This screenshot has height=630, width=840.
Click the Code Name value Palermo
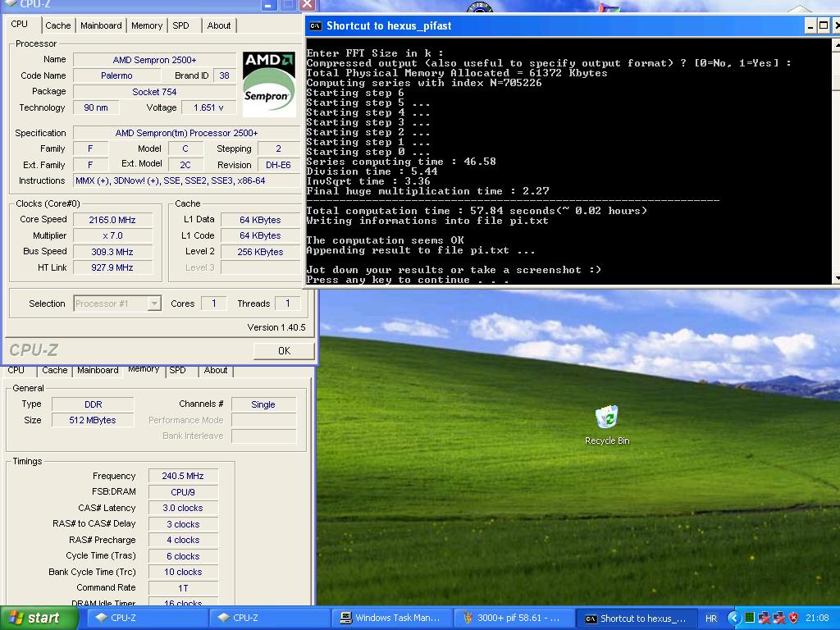[x=116, y=75]
